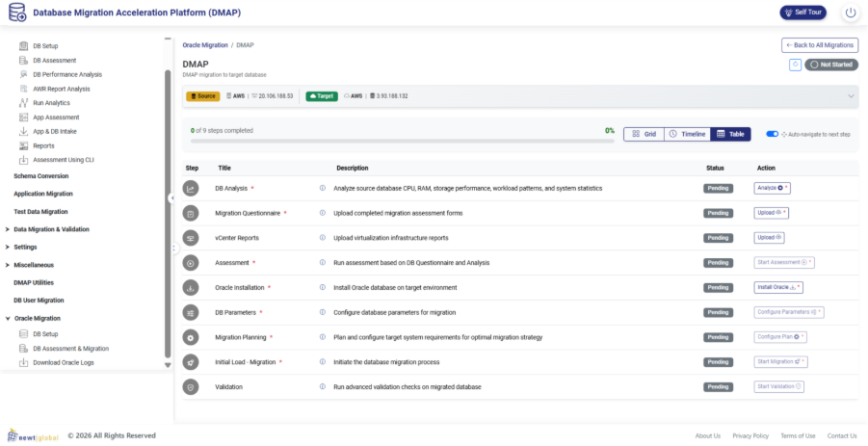This screenshot has height=446, width=868.
Task: Collapse the Oracle Migration sidebar section
Action: pos(8,318)
